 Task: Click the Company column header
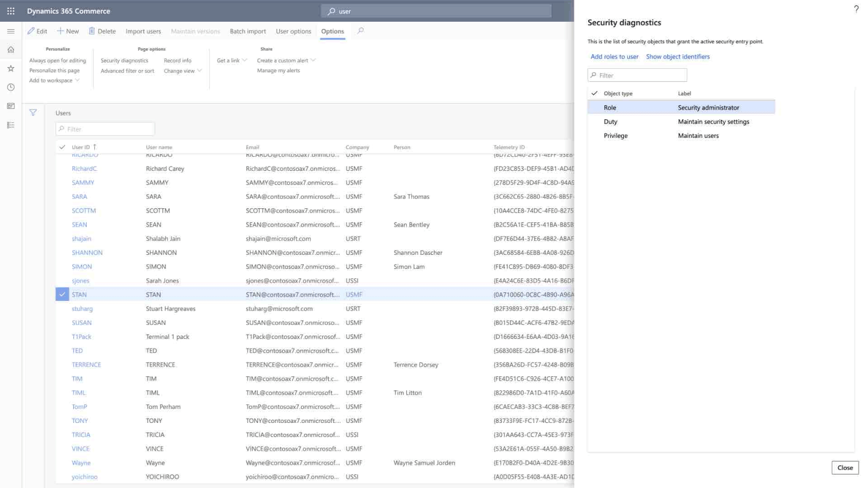(357, 147)
